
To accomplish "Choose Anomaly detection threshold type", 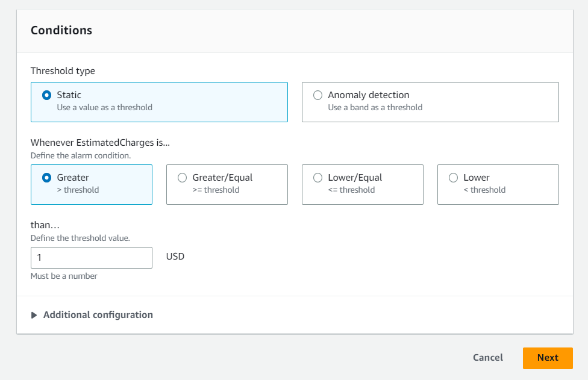I will pyautogui.click(x=317, y=95).
